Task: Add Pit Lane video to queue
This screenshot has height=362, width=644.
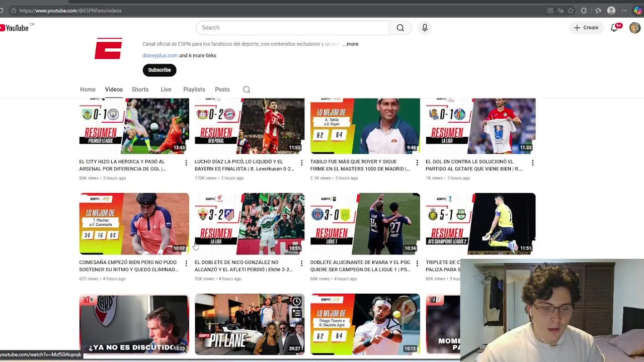Action: tap(297, 313)
